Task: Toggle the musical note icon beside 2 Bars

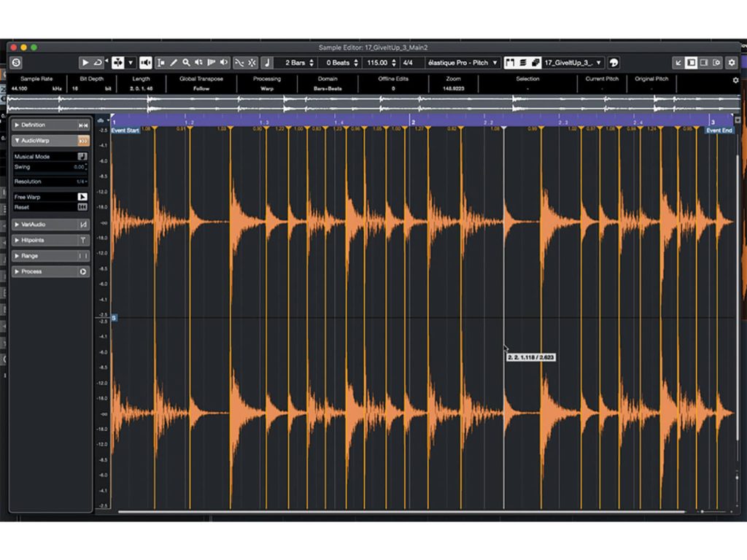Action: (266, 63)
